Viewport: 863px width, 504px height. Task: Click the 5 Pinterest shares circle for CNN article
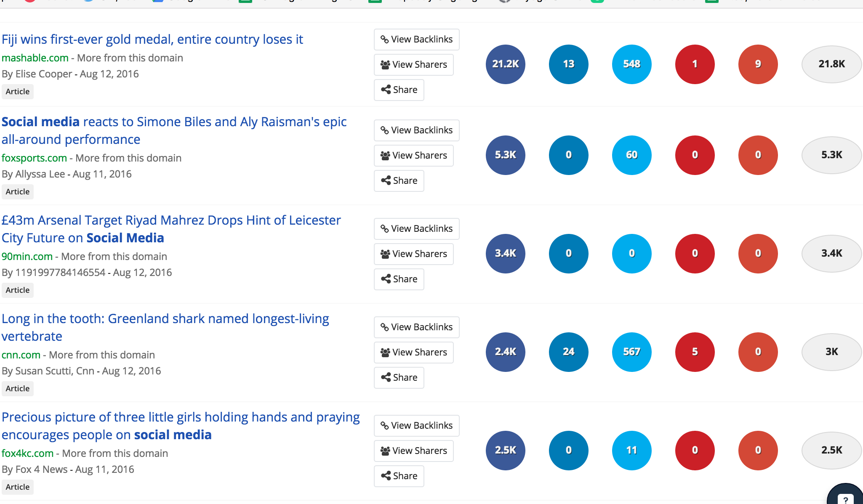tap(695, 352)
